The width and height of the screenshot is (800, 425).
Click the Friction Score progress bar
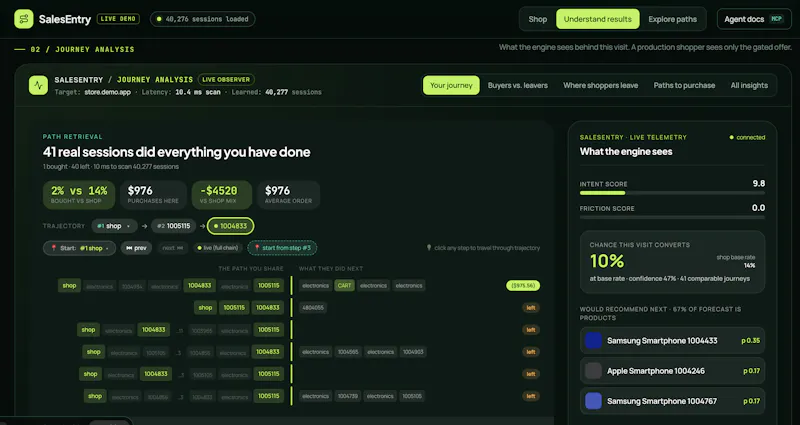tap(672, 217)
